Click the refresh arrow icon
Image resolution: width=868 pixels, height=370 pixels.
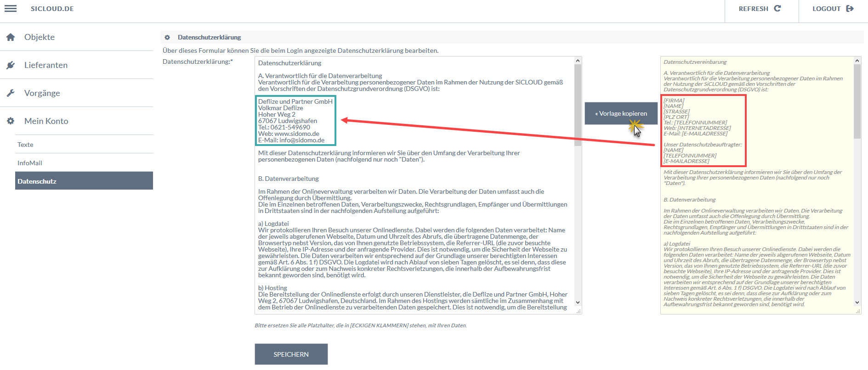pos(777,8)
